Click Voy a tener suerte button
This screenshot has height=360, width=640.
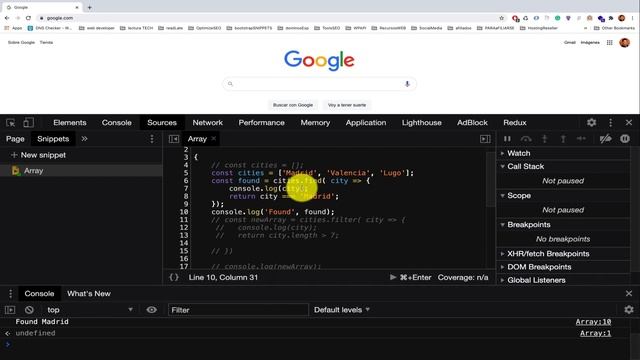click(x=347, y=105)
